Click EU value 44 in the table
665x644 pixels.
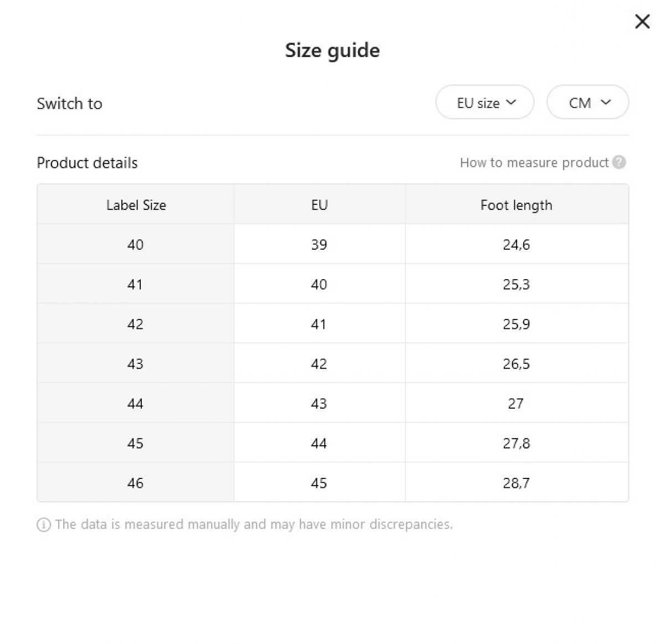coord(319,443)
